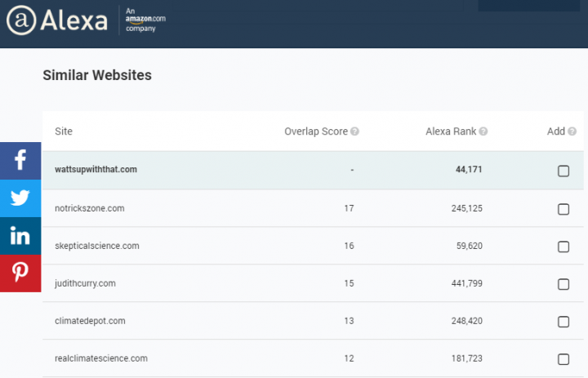588x378 pixels.
Task: Mark the climatedepot.com checkbox
Action: [x=563, y=322]
